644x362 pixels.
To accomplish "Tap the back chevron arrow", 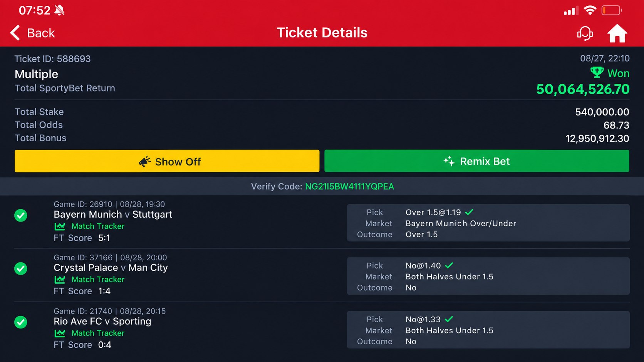I will pos(15,33).
